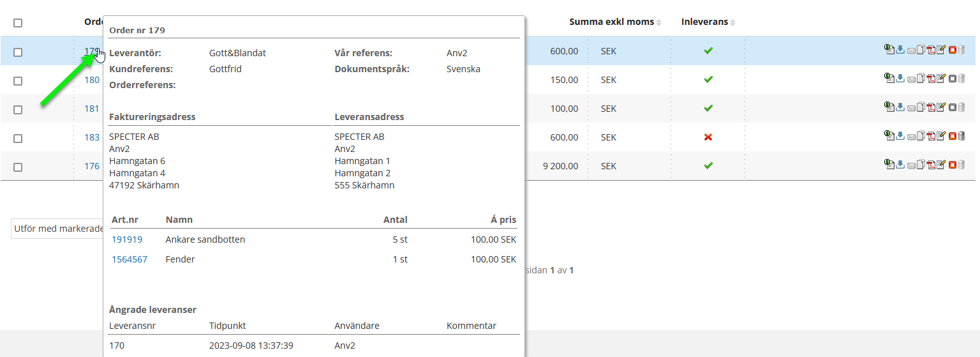
Task: Click download icon in order 176 row
Action: point(900,165)
